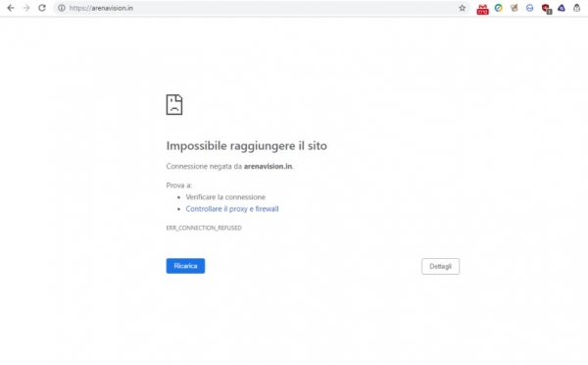This screenshot has height=365, width=588.
Task: Open the red shield extension with badge
Action: pos(546,9)
